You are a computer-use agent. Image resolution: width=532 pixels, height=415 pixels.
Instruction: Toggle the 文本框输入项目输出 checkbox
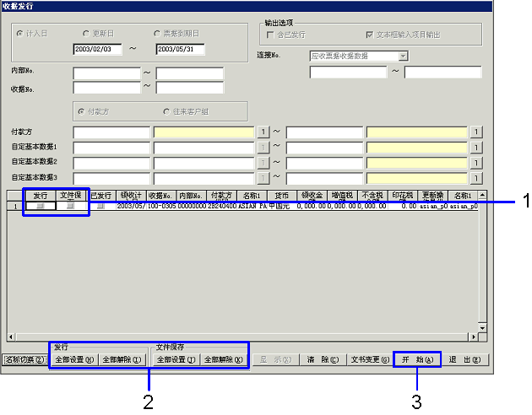(369, 35)
